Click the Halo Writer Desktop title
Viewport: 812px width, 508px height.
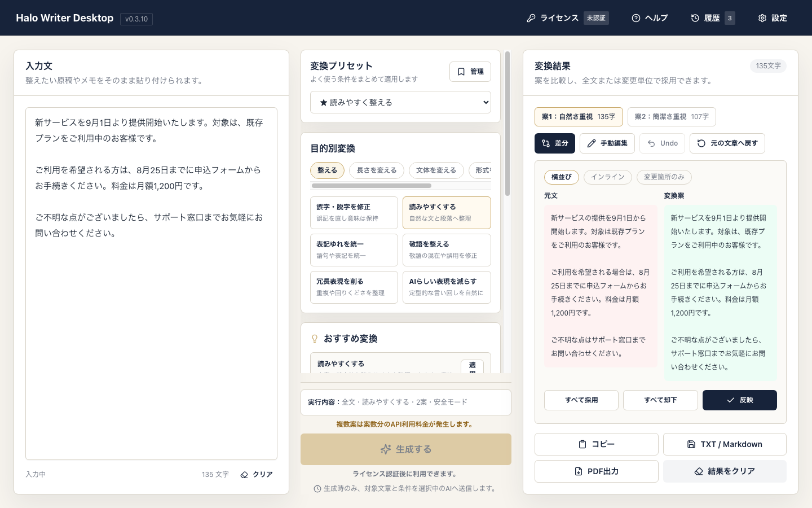point(65,18)
